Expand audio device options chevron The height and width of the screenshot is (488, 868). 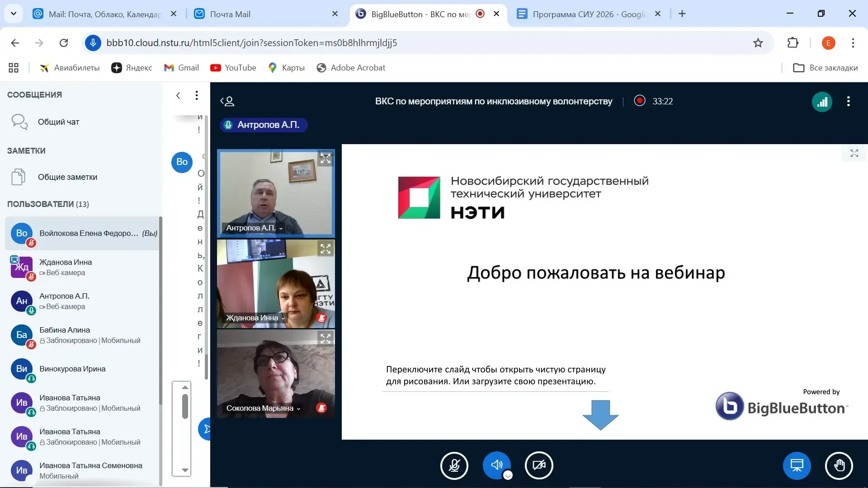coord(508,475)
